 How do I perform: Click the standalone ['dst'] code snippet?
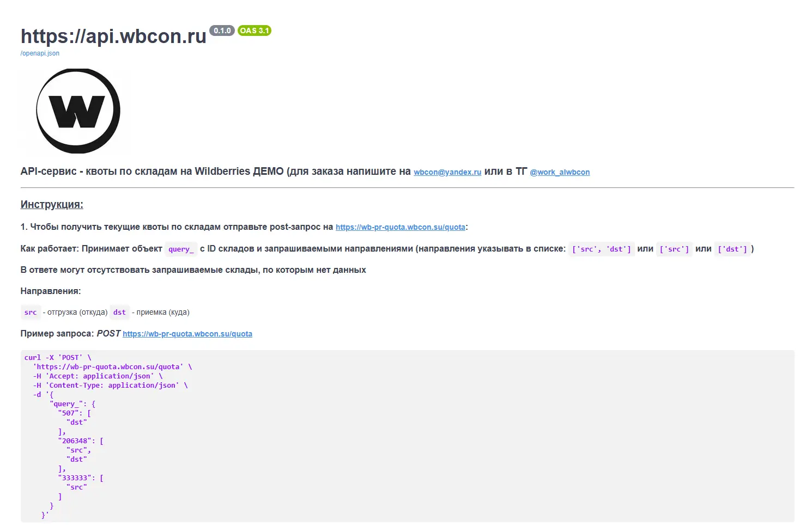pyautogui.click(x=732, y=249)
